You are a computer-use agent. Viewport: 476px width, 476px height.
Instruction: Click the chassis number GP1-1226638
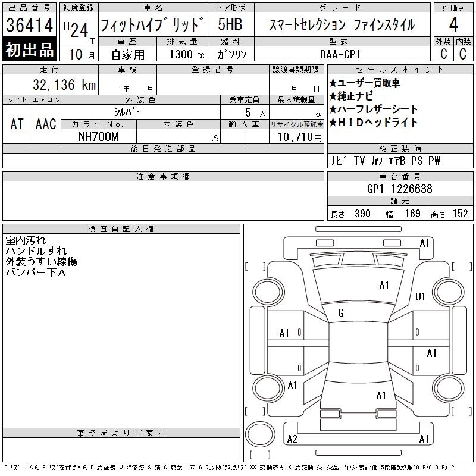(400, 189)
